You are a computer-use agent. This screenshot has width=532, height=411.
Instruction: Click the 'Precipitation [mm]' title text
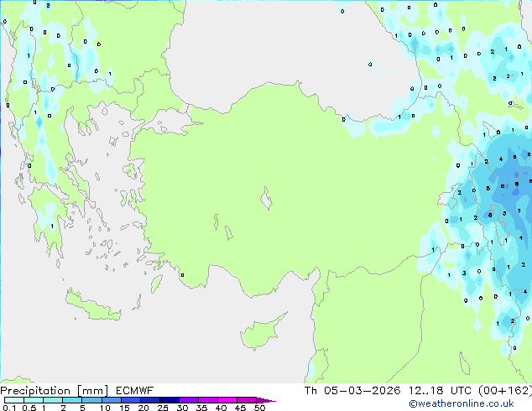(55, 391)
